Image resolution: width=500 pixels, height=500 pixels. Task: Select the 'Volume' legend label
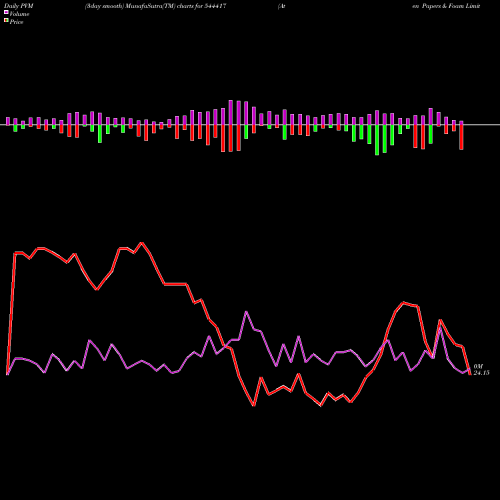pos(19,14)
